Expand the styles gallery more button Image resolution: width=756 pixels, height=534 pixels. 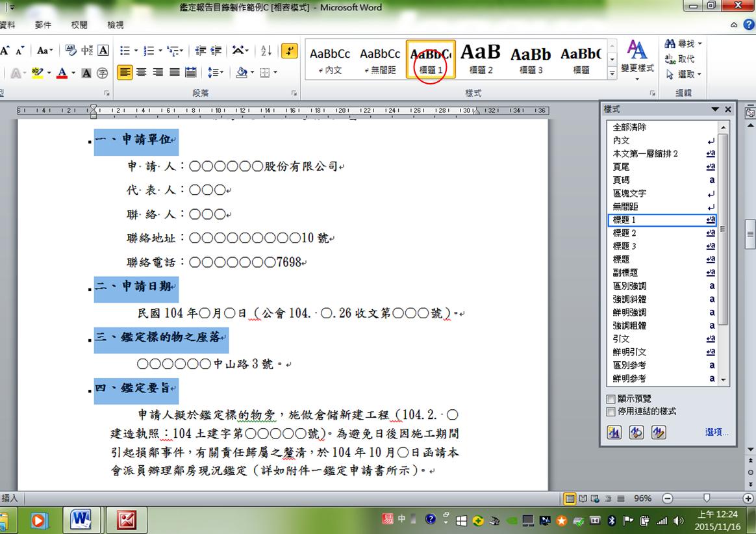(x=612, y=74)
